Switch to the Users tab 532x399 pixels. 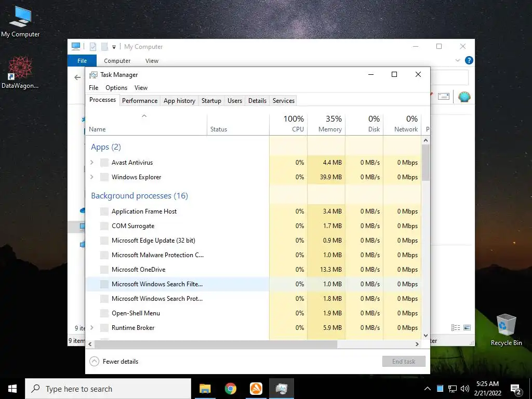click(235, 101)
